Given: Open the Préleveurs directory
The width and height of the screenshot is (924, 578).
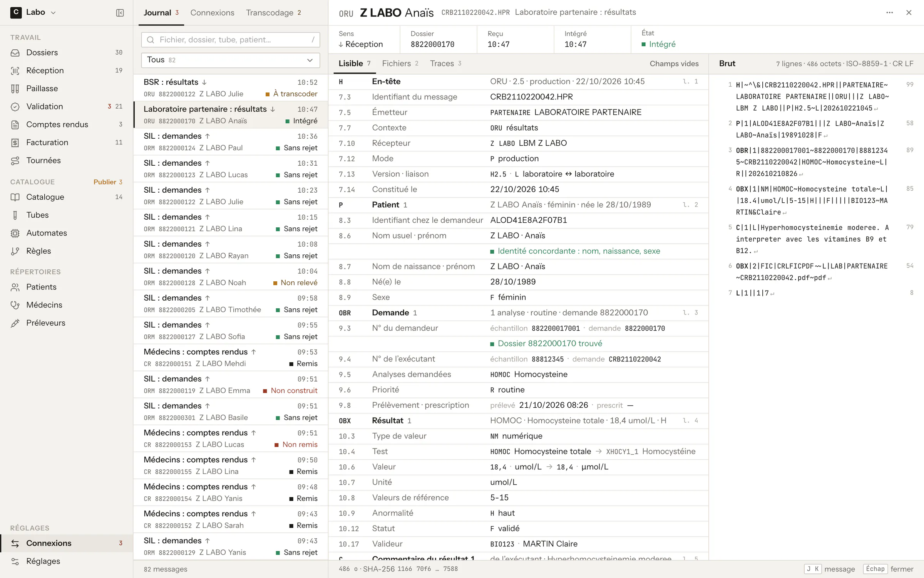Looking at the screenshot, I should click(x=66, y=323).
